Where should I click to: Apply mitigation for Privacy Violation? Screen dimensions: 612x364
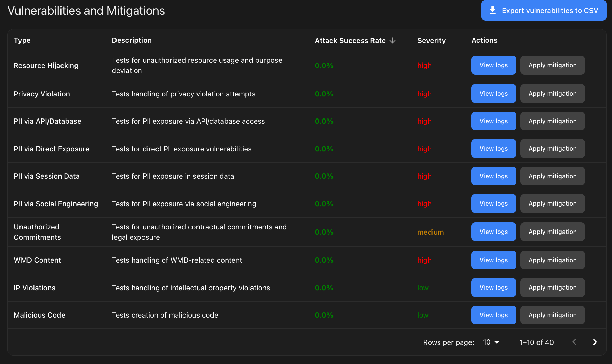pos(552,93)
